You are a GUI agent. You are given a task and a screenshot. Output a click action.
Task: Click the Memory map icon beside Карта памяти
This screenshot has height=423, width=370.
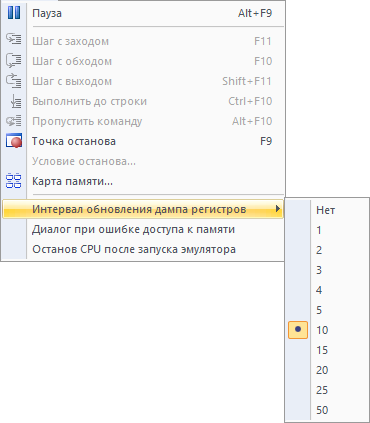point(14,181)
